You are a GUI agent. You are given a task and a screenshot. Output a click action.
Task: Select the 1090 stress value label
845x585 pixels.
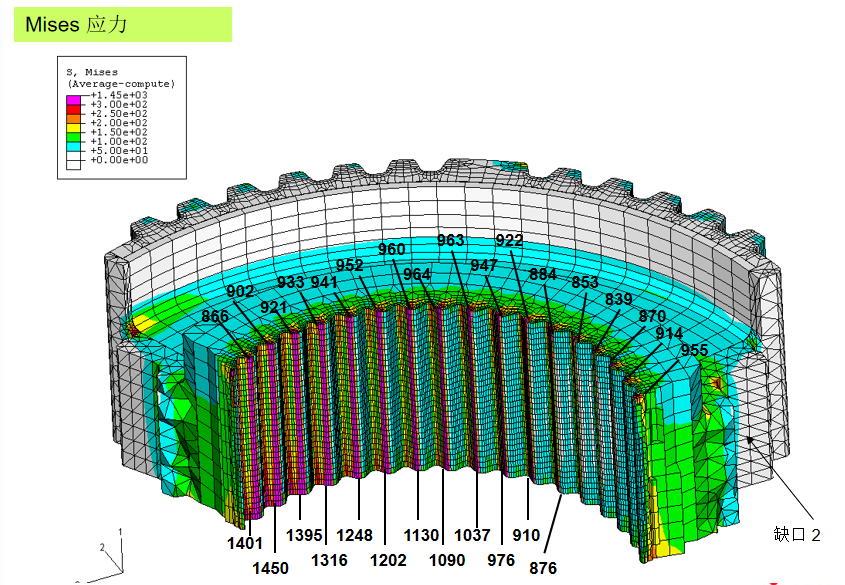point(447,560)
